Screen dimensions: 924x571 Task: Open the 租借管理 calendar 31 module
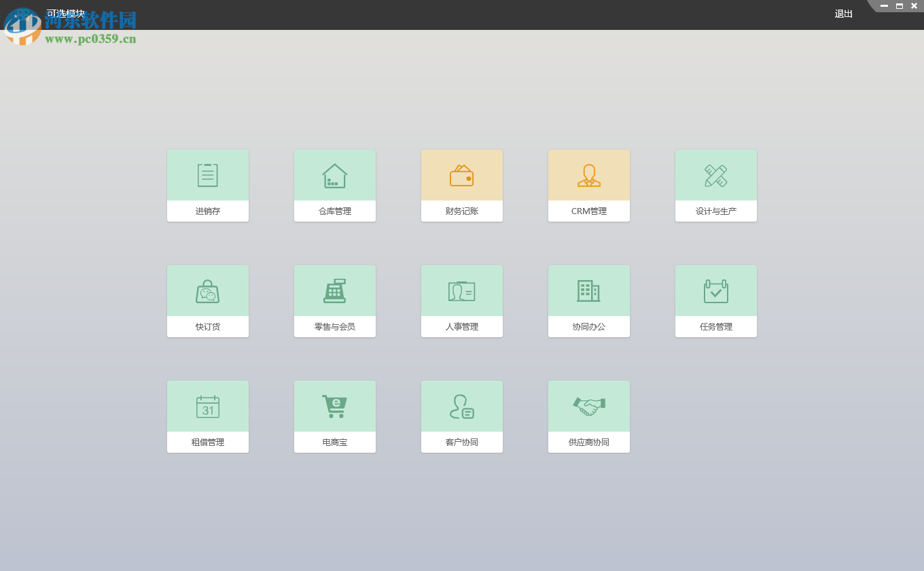[208, 416]
